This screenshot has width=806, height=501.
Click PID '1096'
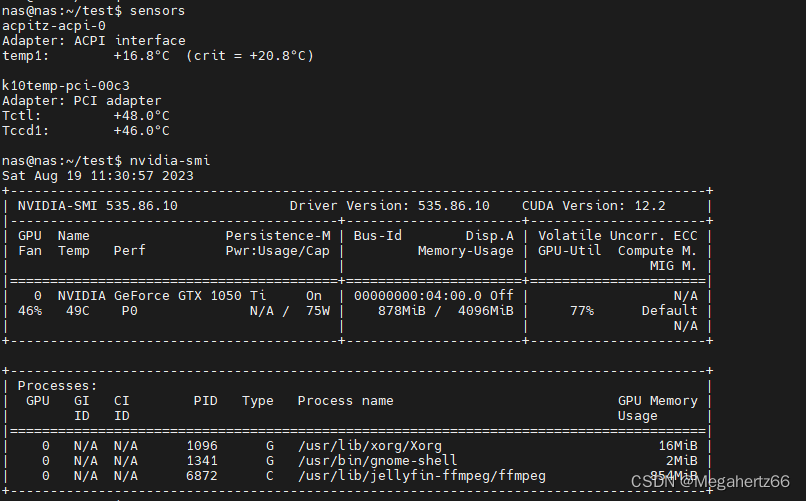pos(202,446)
